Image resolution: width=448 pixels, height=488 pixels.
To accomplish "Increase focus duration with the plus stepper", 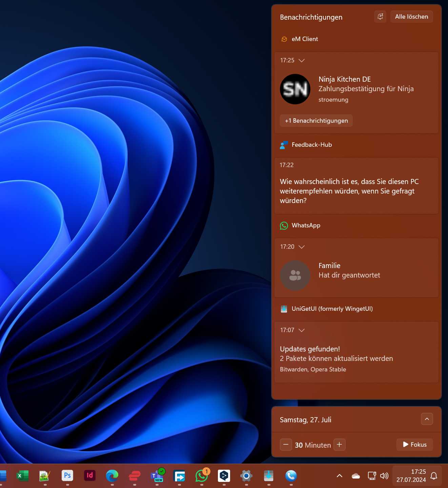I will 339,445.
